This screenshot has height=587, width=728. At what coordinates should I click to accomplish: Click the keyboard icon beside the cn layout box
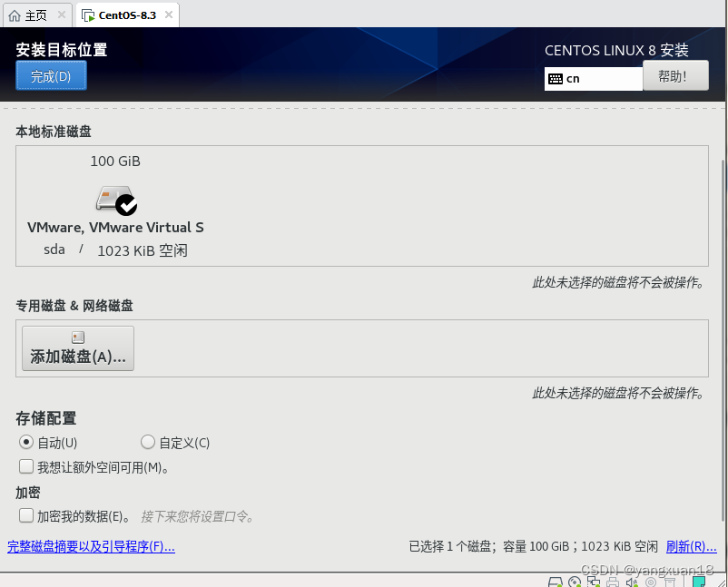556,79
